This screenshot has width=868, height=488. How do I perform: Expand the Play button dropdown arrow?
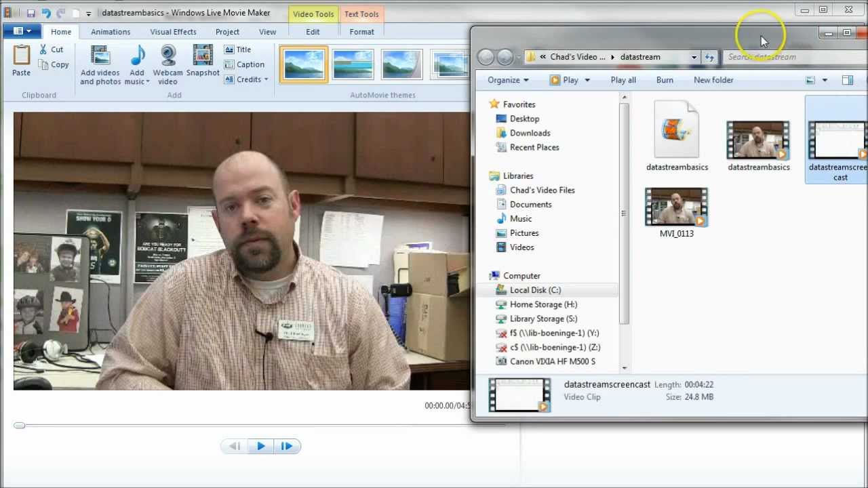pyautogui.click(x=587, y=80)
